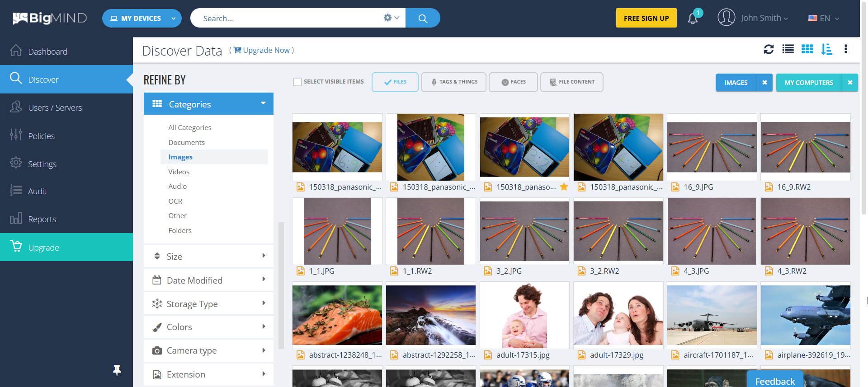Viewport: 868px width, 387px height.
Task: Click the star on 150318_panaso... file
Action: (564, 187)
